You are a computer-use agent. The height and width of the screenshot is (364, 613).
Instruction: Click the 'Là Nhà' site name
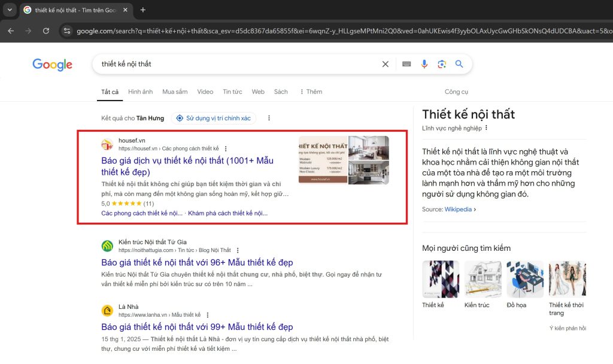128,307
